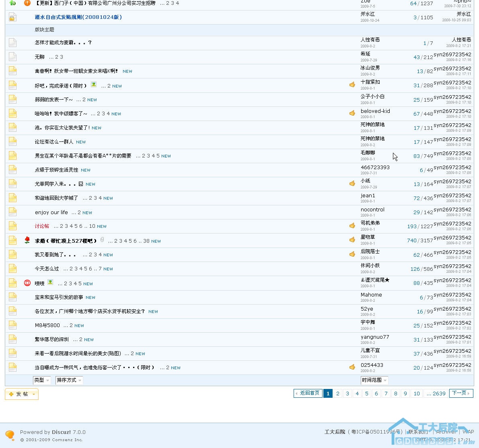
Task: Click the lock icon beside 灌水自由式发贴规则 thread
Action: pos(12,17)
